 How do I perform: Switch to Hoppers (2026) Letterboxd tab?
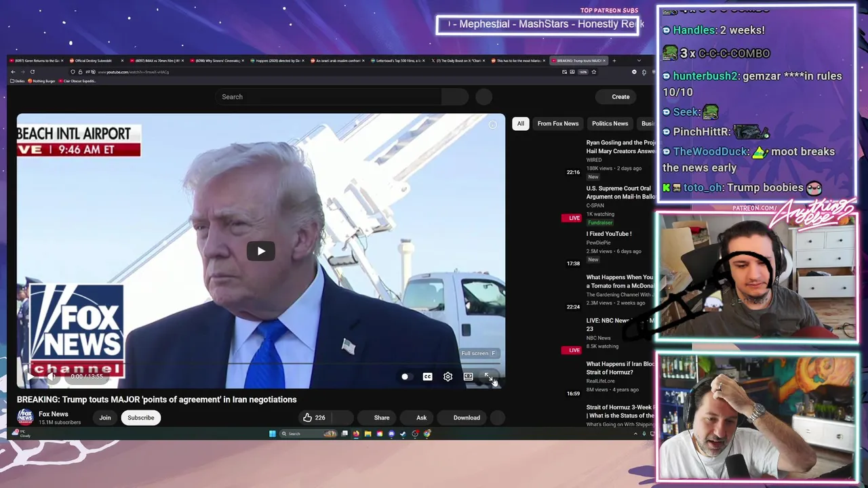[276, 61]
